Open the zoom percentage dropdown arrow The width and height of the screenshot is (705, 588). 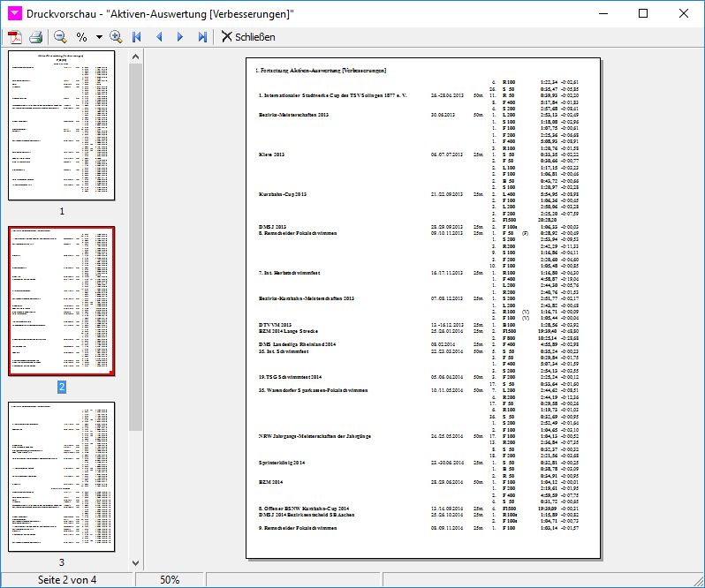99,37
